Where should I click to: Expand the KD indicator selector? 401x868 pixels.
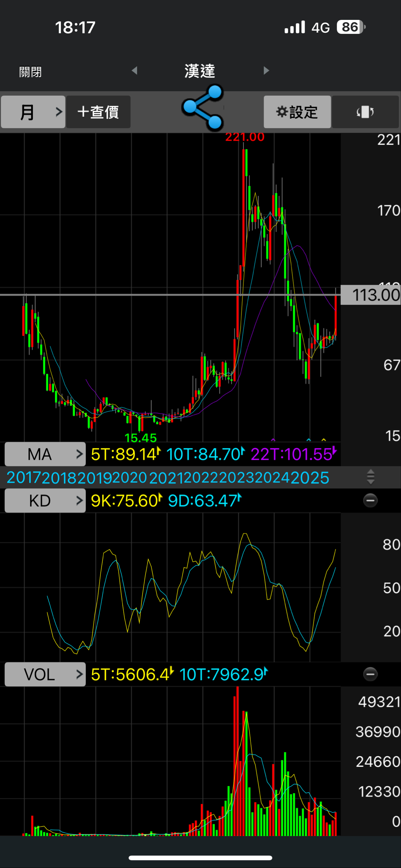(45, 501)
